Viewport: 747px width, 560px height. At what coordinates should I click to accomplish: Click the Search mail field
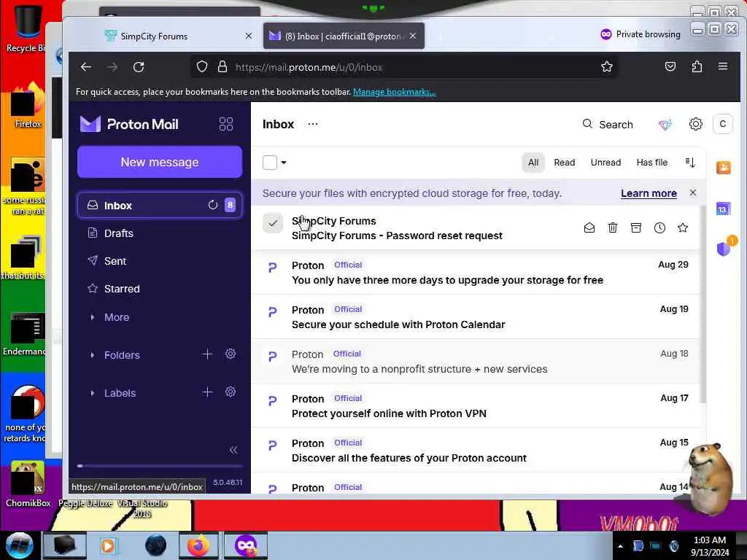(608, 124)
